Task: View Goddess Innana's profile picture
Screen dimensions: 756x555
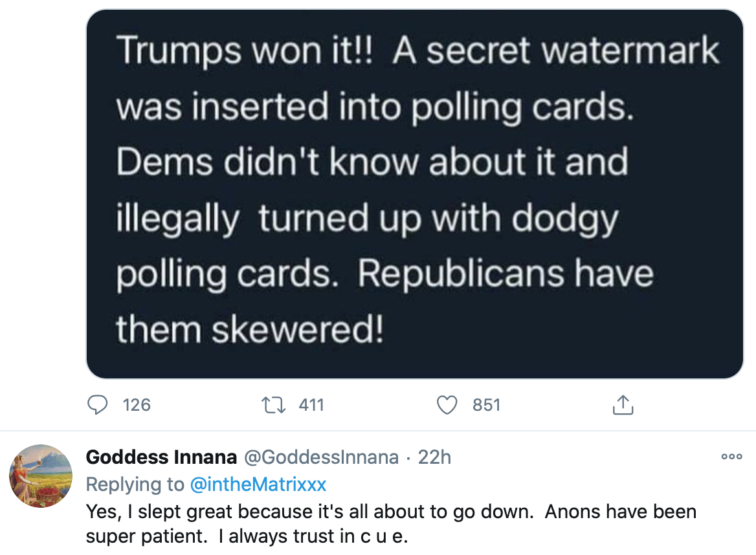Action: coord(40,476)
